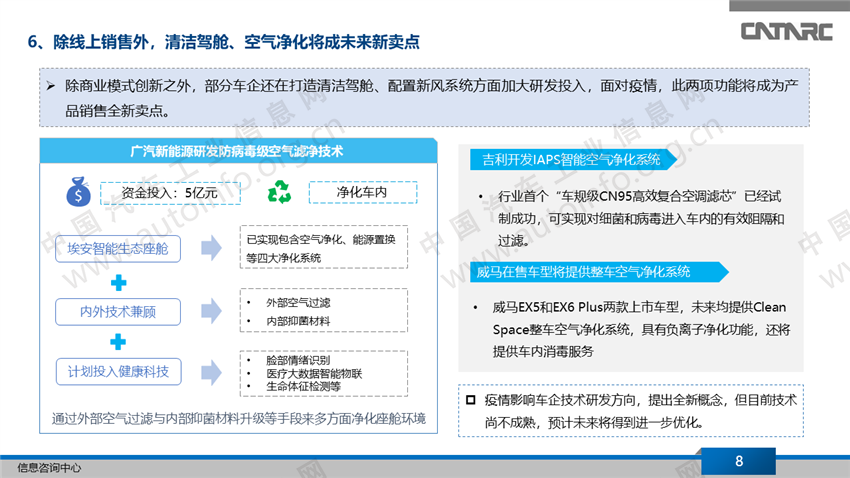Click bullet text 内部抑菌材料
The height and width of the screenshot is (478, 850).
coord(298,321)
